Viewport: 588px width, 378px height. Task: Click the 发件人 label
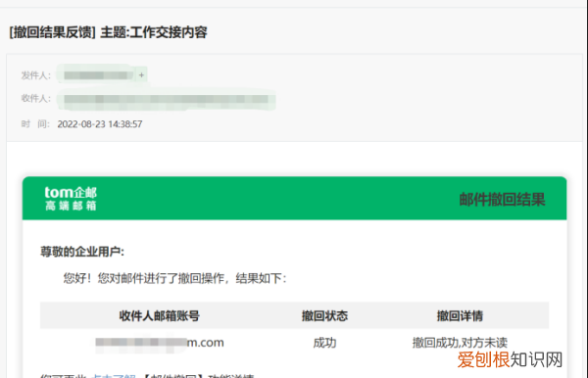click(35, 75)
